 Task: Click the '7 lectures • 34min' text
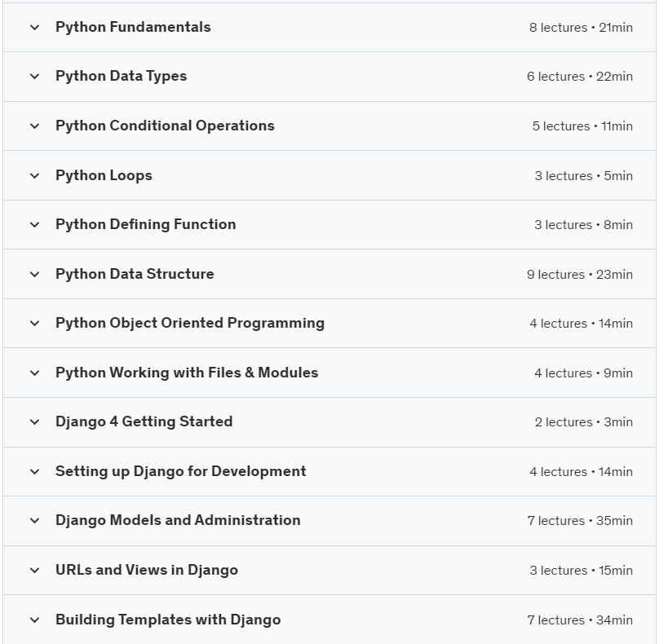(580, 620)
